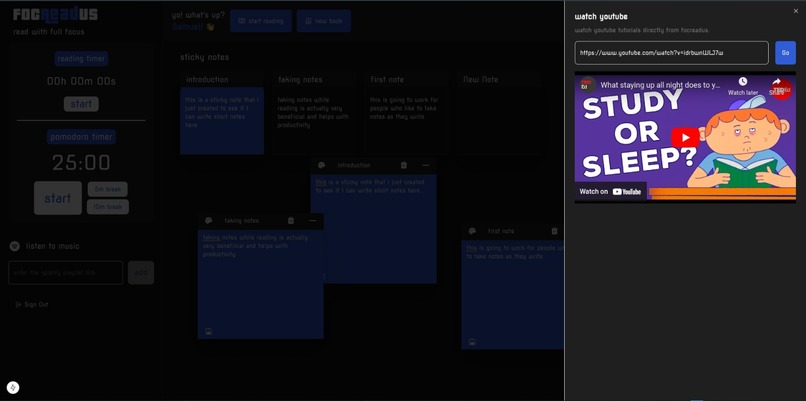Screen dimensions: 806x401
Task: Click the pomodoro timer label
Action: tap(81, 137)
